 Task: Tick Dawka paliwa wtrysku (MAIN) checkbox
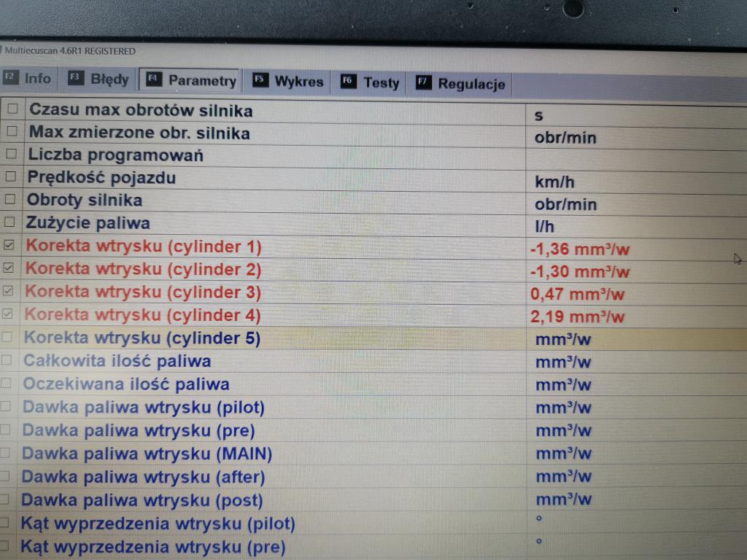(x=4, y=453)
